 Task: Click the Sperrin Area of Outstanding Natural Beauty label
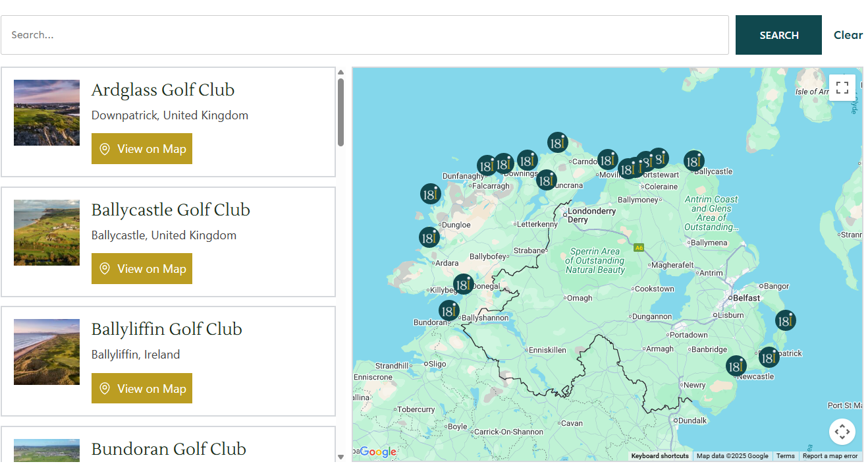click(595, 260)
